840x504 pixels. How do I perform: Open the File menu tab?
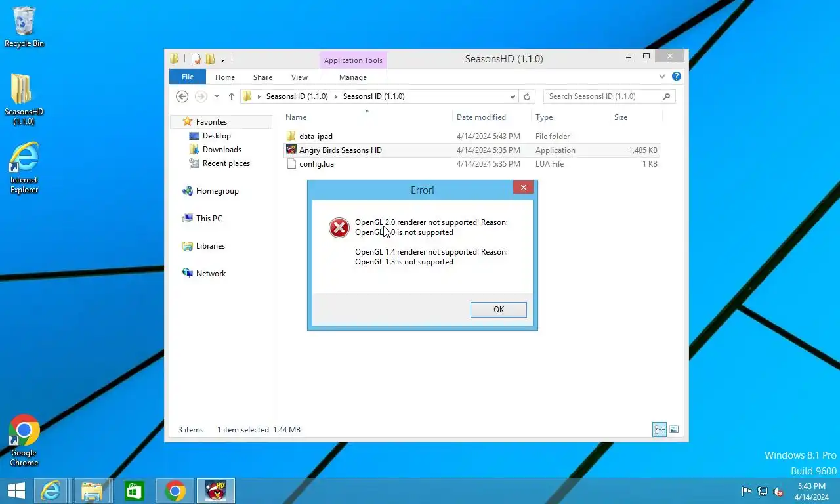(188, 77)
